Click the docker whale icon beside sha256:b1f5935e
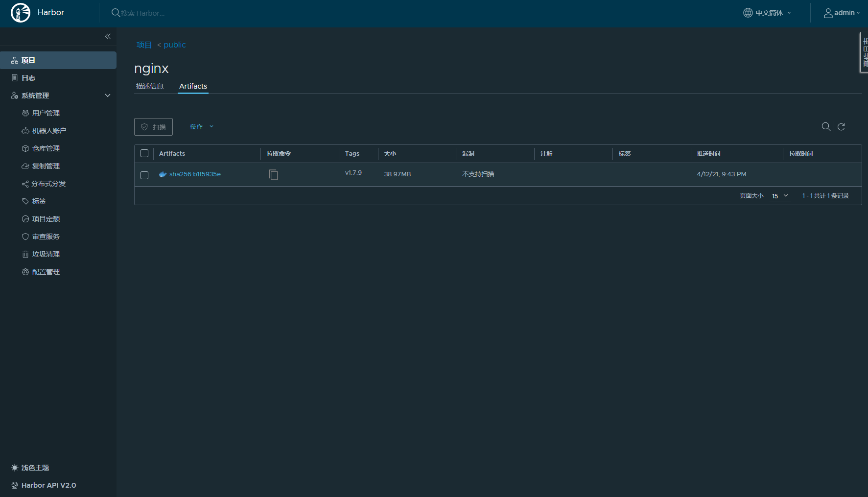The width and height of the screenshot is (868, 497). click(163, 174)
